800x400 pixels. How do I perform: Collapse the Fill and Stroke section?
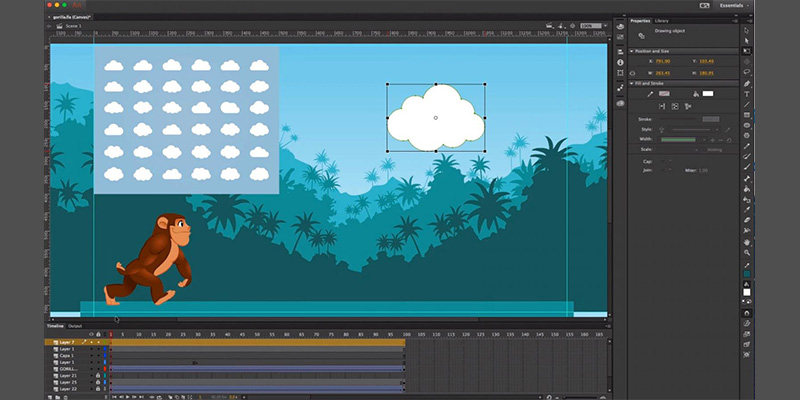[x=632, y=83]
